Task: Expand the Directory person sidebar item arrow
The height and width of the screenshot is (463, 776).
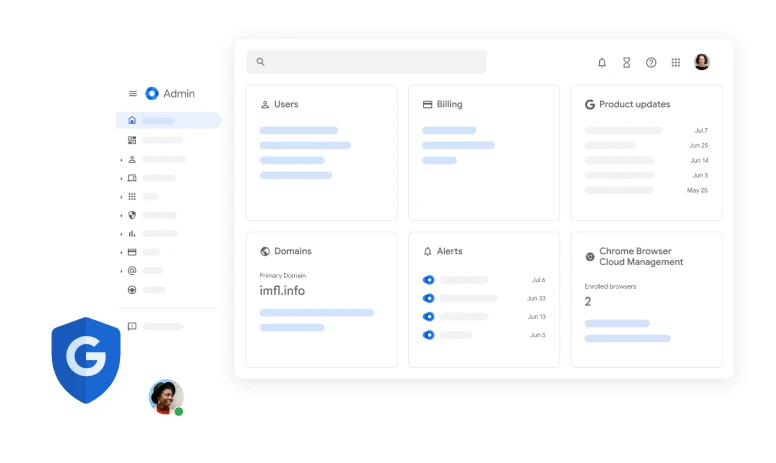Action: pyautogui.click(x=121, y=160)
